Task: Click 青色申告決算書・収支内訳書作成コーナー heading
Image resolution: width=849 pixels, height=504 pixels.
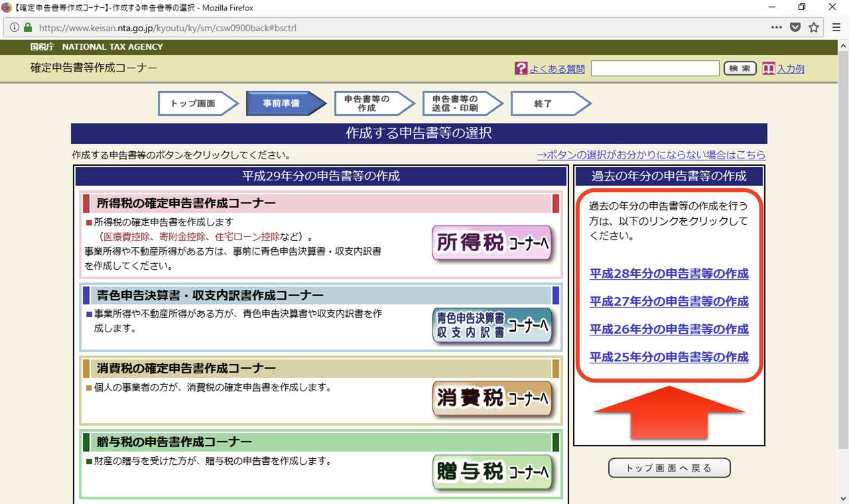Action: [210, 295]
